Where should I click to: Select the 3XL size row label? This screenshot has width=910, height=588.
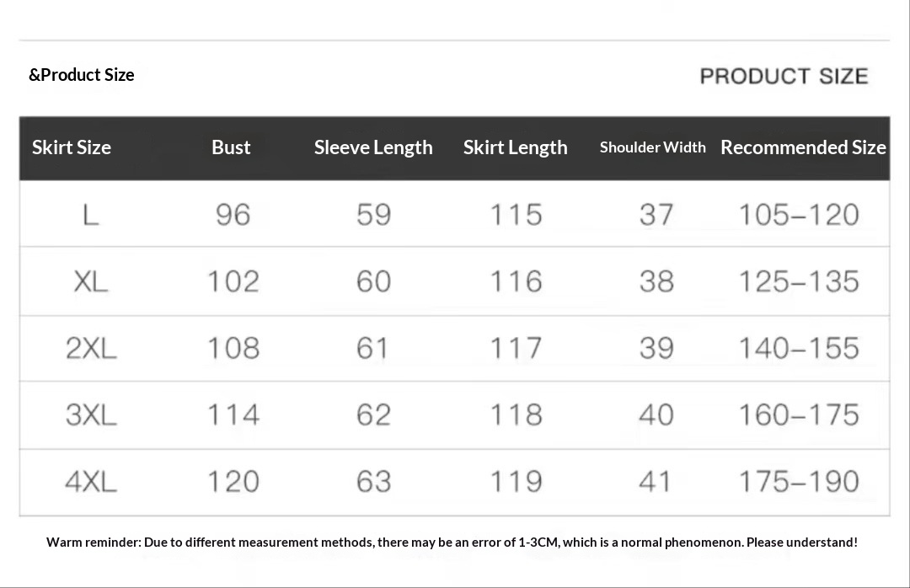91,414
